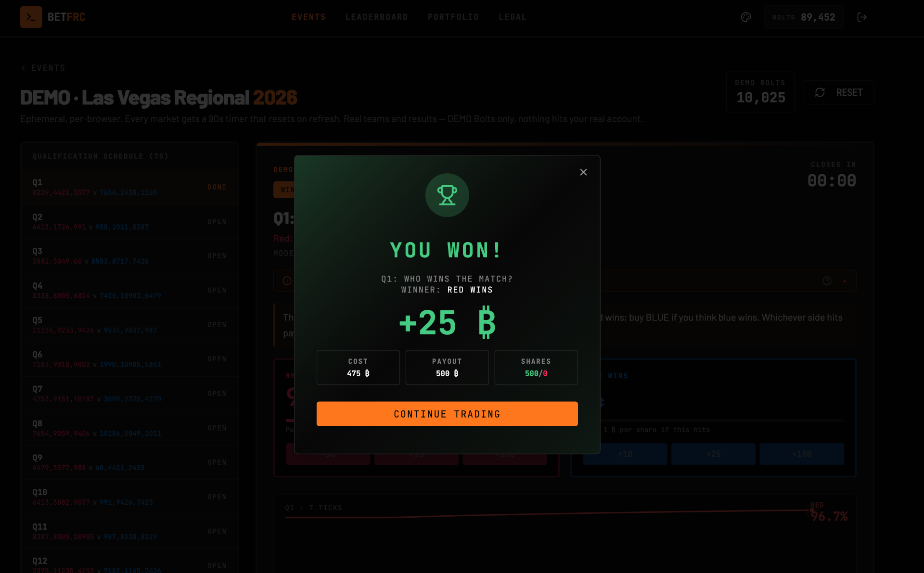This screenshot has width=924, height=573.
Task: Select match Q5 in schedule
Action: (x=129, y=325)
